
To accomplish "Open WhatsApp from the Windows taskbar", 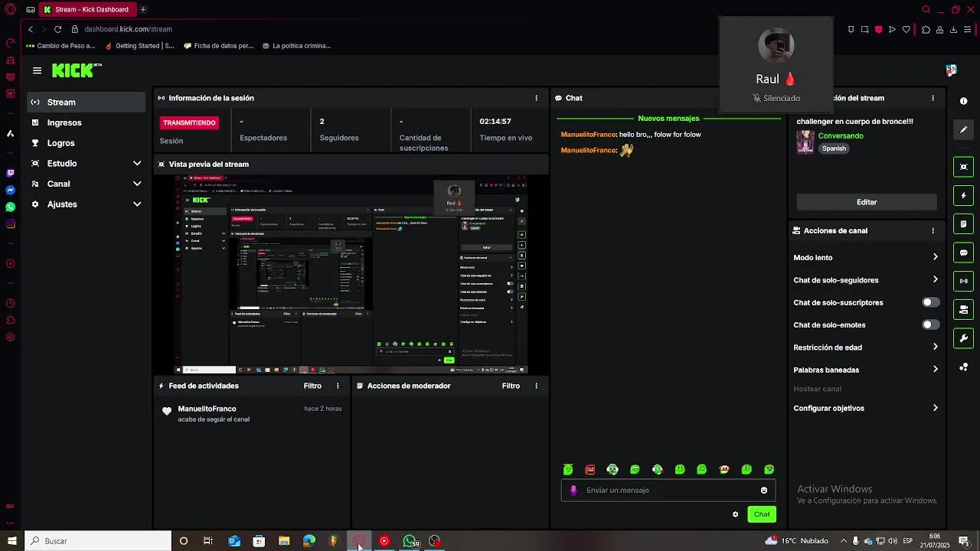I will [x=410, y=541].
